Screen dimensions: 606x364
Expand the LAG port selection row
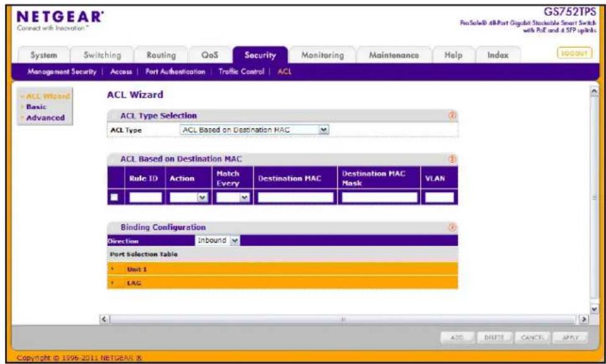click(x=282, y=283)
